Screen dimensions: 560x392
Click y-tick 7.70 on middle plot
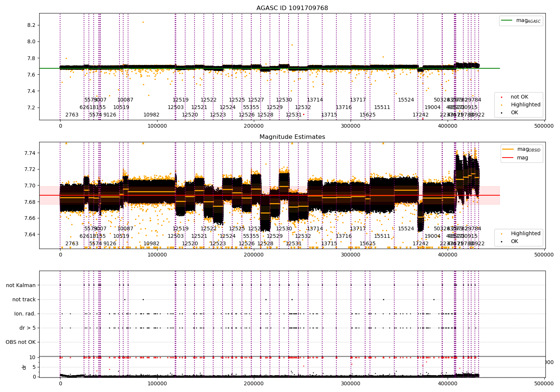(x=30, y=186)
